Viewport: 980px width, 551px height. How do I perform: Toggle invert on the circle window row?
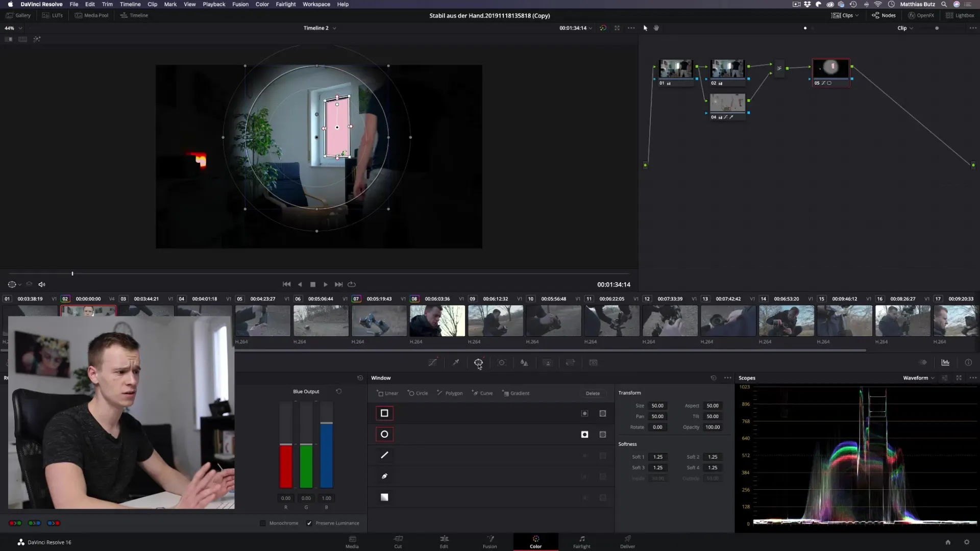tap(585, 435)
